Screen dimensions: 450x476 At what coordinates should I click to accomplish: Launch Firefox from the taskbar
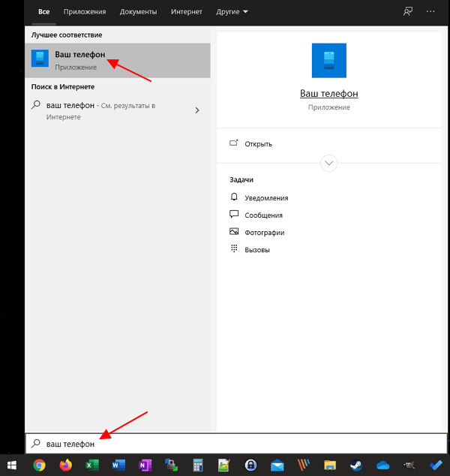tap(66, 465)
